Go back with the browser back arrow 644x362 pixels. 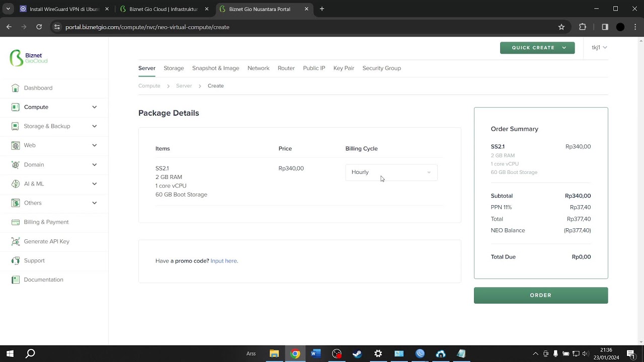pyautogui.click(x=9, y=27)
